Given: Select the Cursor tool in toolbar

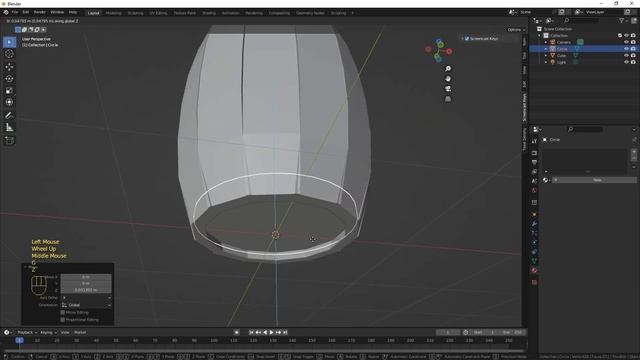Looking at the screenshot, I should pos(9,54).
